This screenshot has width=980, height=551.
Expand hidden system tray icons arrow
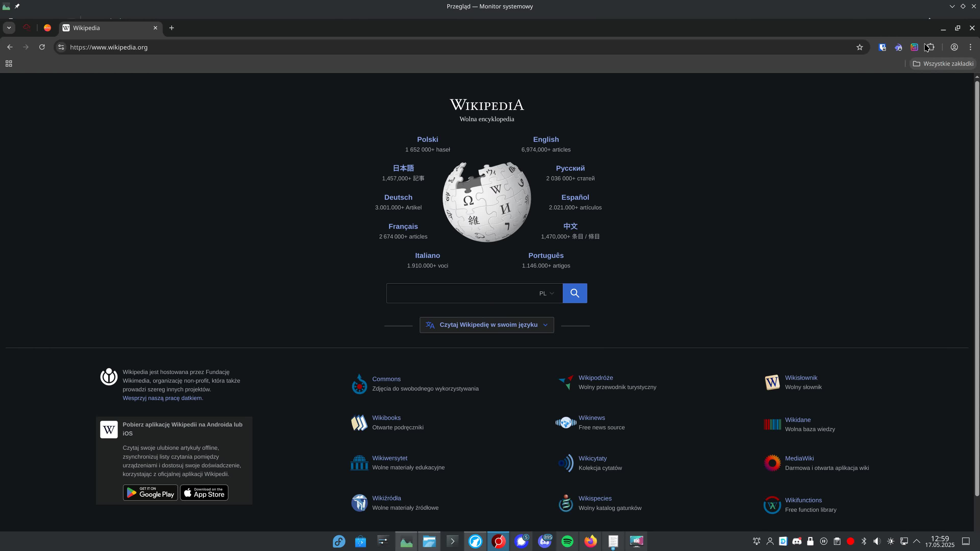point(917,541)
